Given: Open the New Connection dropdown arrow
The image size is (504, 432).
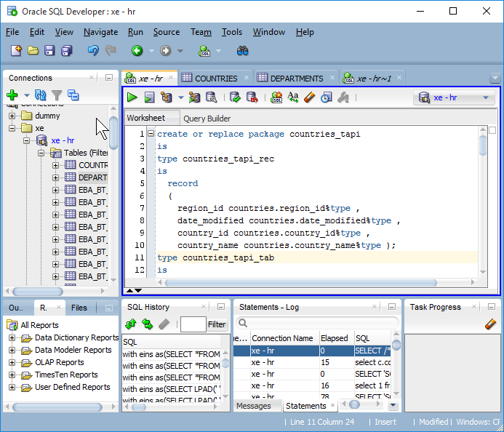Looking at the screenshot, I should [27, 95].
